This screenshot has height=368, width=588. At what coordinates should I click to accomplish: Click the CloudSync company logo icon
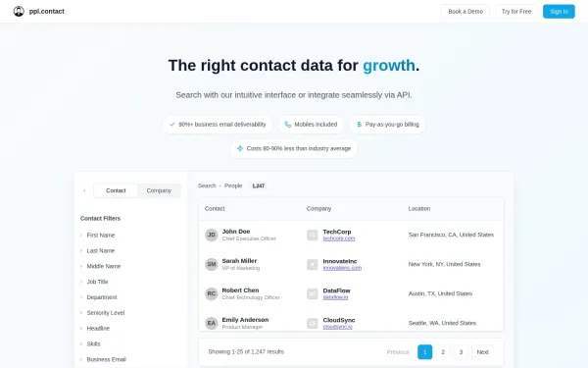tap(312, 323)
